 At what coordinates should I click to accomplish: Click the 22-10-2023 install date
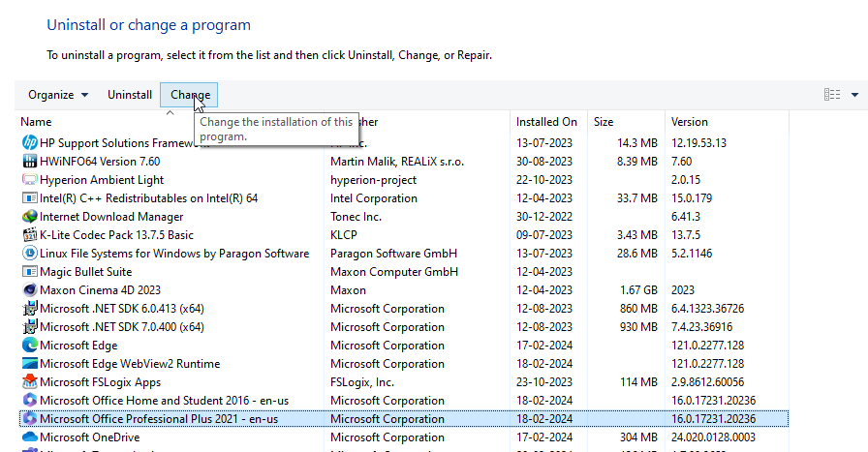(544, 180)
